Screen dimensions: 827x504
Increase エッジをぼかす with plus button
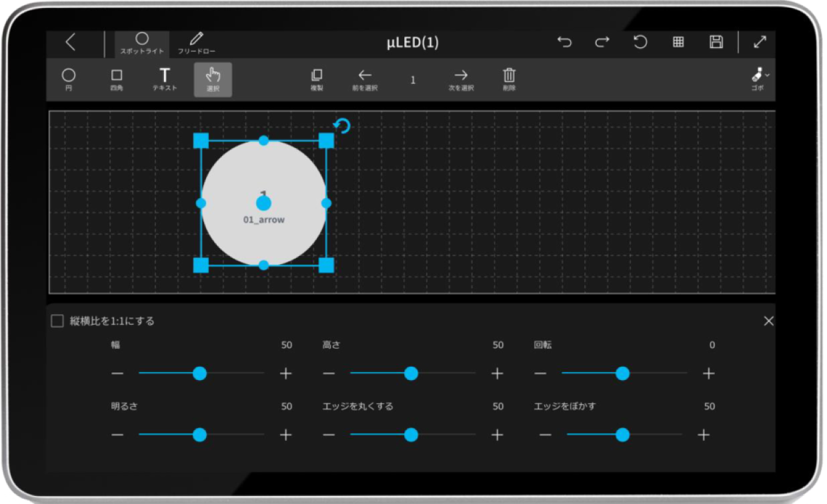703,435
